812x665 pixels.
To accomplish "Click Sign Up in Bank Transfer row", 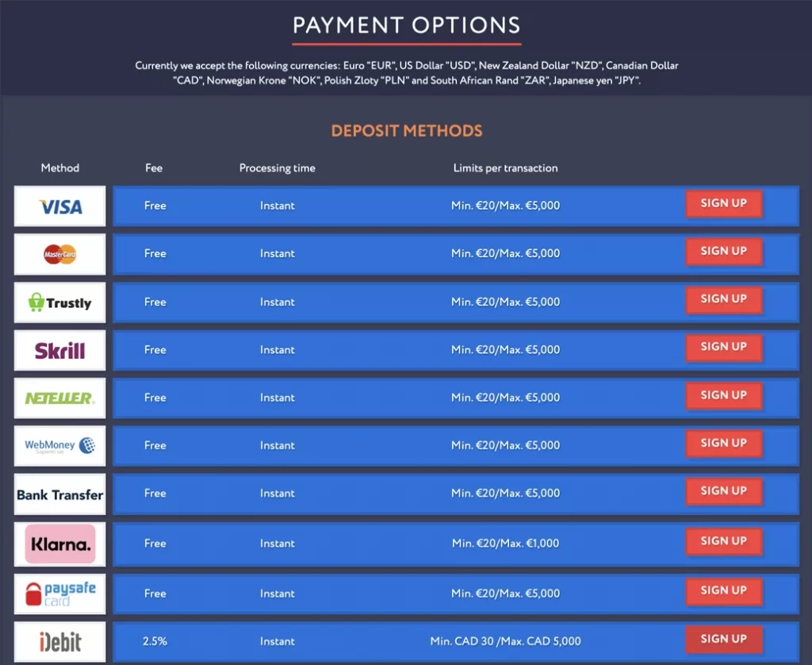I will 724,491.
